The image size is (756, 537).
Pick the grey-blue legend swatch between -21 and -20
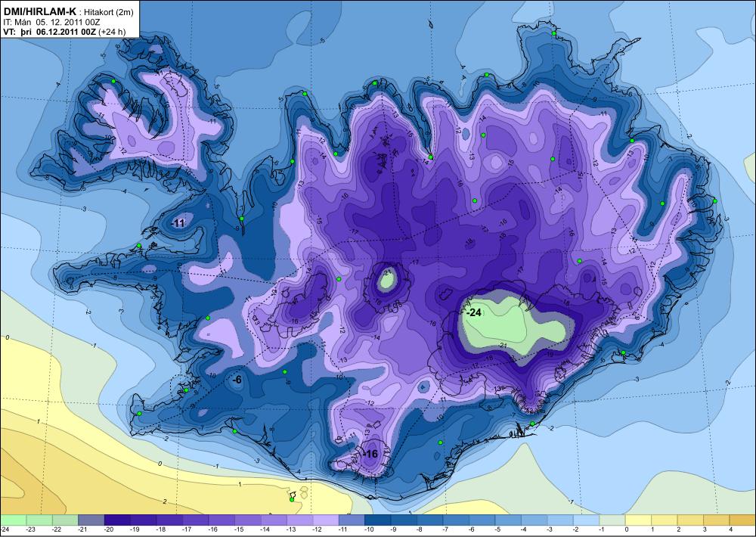coord(91,520)
